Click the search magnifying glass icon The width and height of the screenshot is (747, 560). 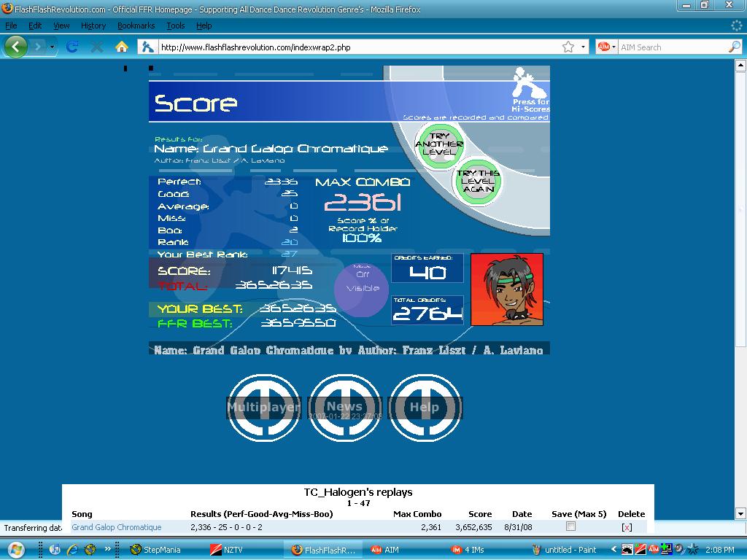pos(734,47)
